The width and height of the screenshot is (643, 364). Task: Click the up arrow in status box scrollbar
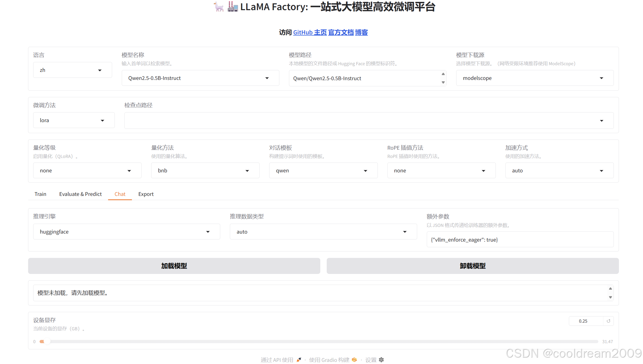pos(610,289)
